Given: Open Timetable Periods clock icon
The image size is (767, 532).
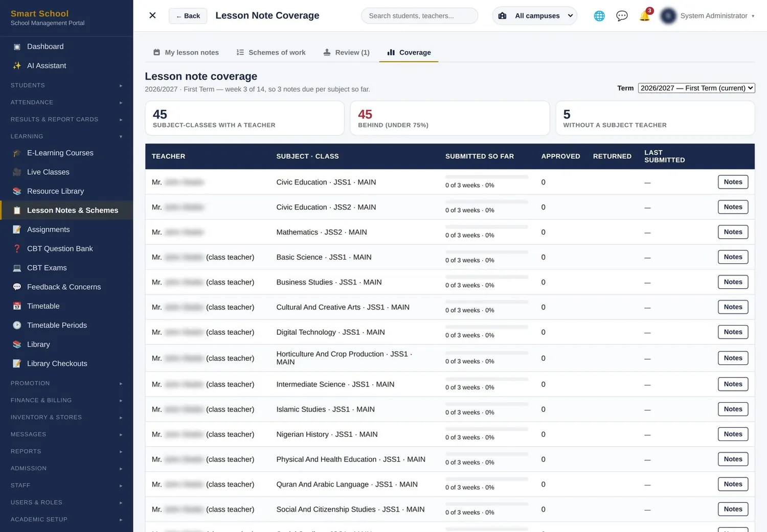Looking at the screenshot, I should click(x=17, y=325).
